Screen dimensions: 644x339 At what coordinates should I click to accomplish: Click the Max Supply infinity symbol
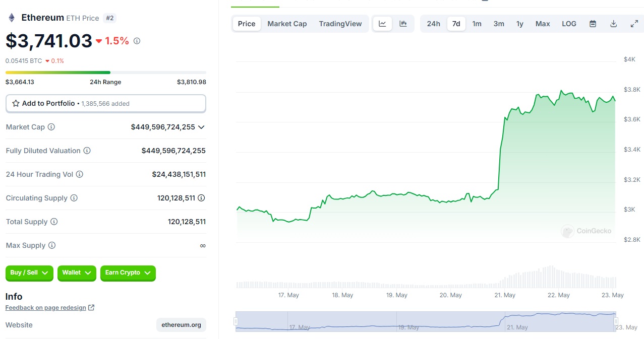click(203, 245)
